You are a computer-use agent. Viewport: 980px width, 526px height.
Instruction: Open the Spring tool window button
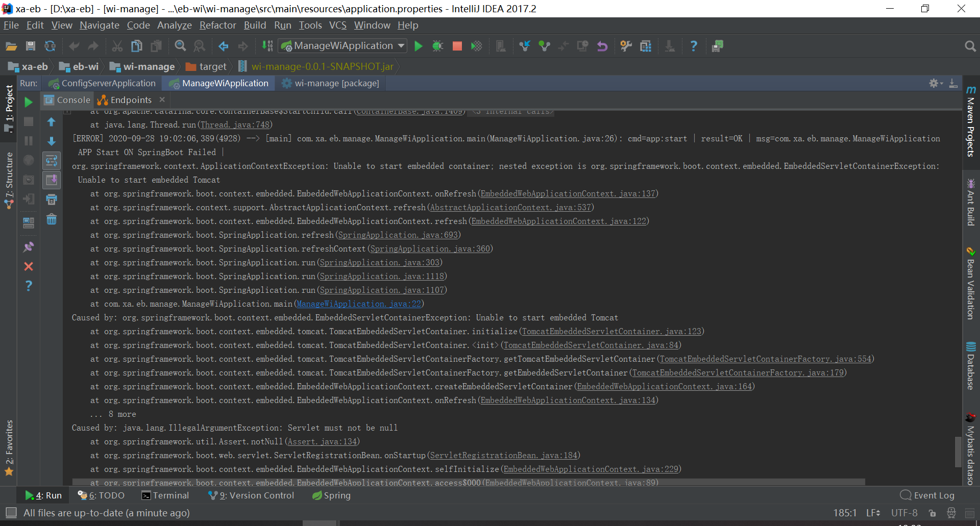click(x=331, y=495)
